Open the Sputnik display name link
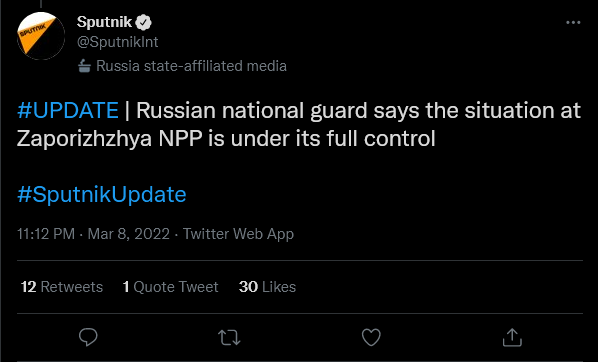The height and width of the screenshot is (362, 598). (104, 22)
